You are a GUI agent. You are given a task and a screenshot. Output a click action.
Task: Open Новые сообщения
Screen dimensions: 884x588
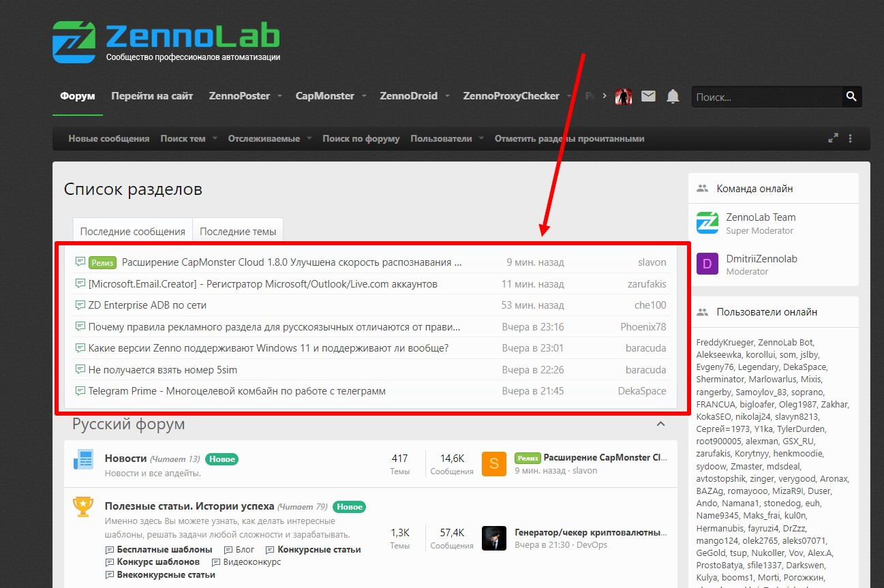coord(109,138)
